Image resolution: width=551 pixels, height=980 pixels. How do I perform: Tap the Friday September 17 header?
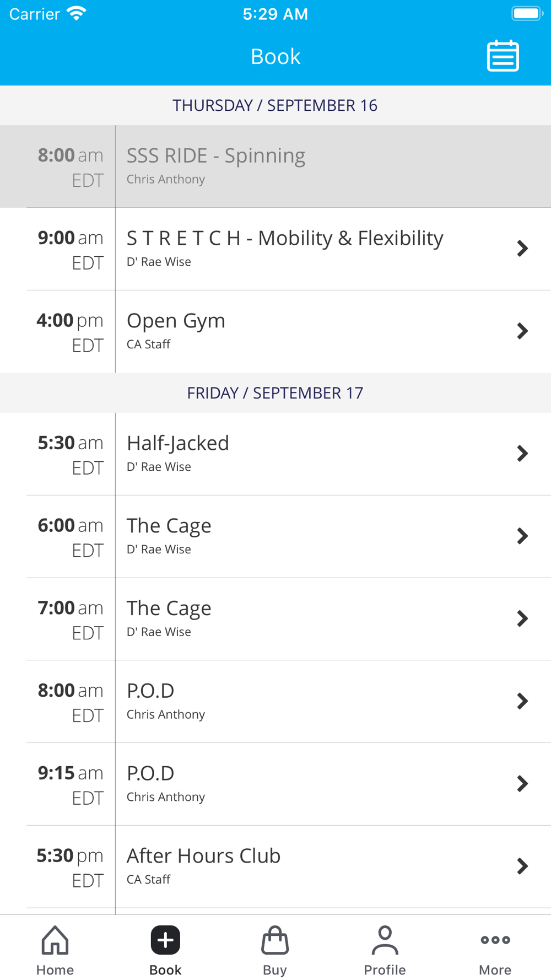coord(275,393)
